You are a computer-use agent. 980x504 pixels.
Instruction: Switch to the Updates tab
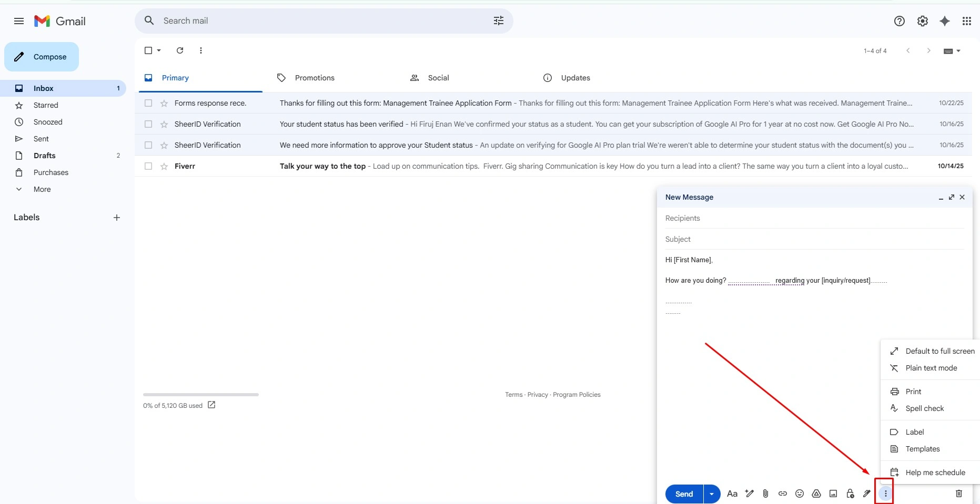(x=567, y=78)
